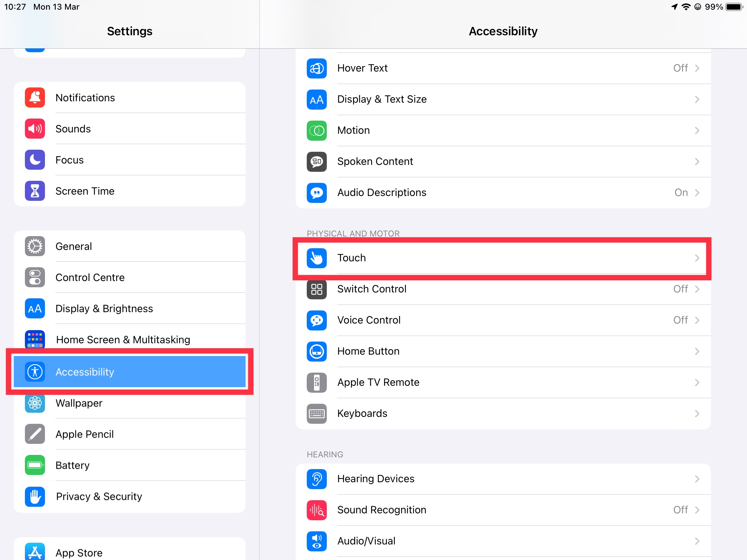747x560 pixels.
Task: Select Accessibility in the sidebar
Action: tap(130, 372)
